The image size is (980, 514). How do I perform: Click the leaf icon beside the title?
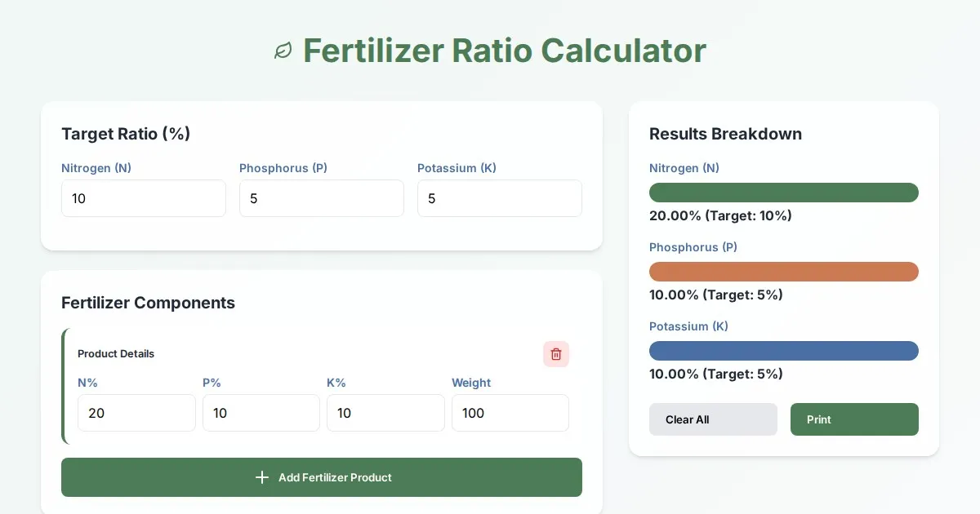coord(283,51)
